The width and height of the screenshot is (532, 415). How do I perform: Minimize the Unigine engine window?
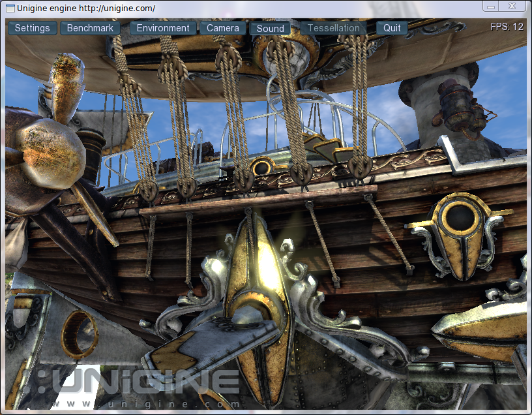[491, 6]
